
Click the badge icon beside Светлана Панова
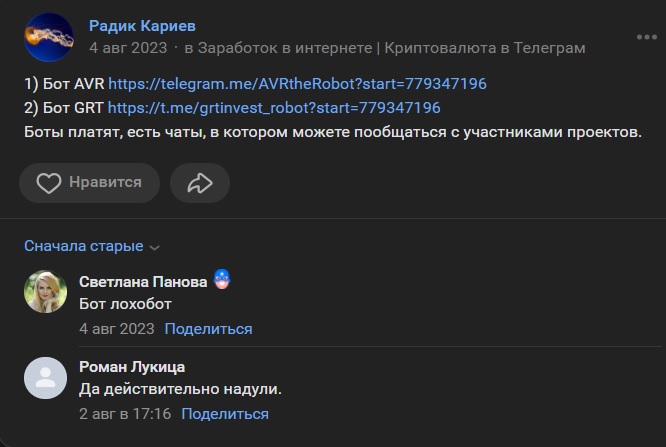(x=222, y=281)
